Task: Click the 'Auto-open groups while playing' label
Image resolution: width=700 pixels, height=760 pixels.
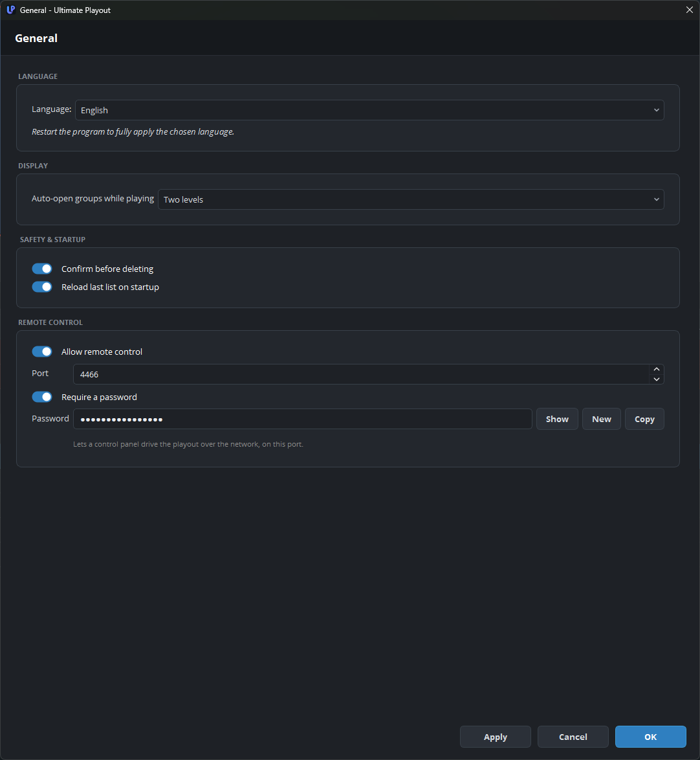Action: click(93, 198)
